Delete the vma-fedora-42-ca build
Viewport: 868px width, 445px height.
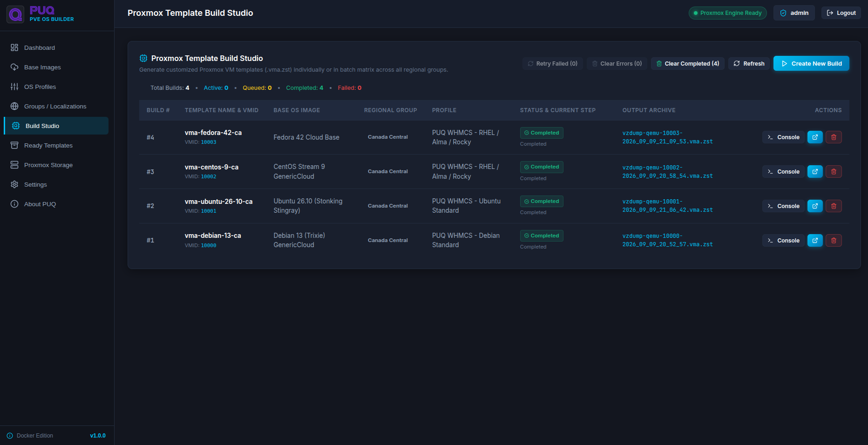pyautogui.click(x=834, y=137)
